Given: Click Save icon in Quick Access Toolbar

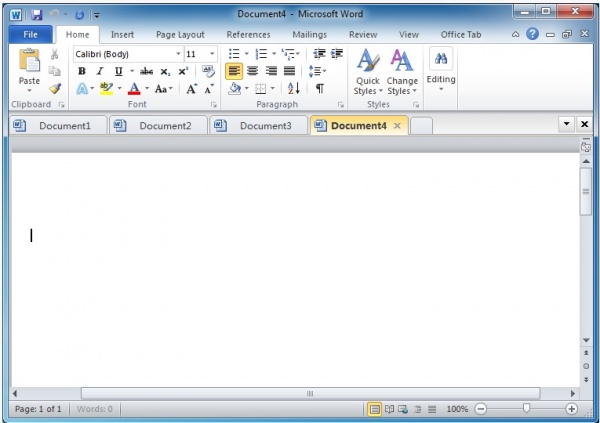Looking at the screenshot, I should 37,15.
